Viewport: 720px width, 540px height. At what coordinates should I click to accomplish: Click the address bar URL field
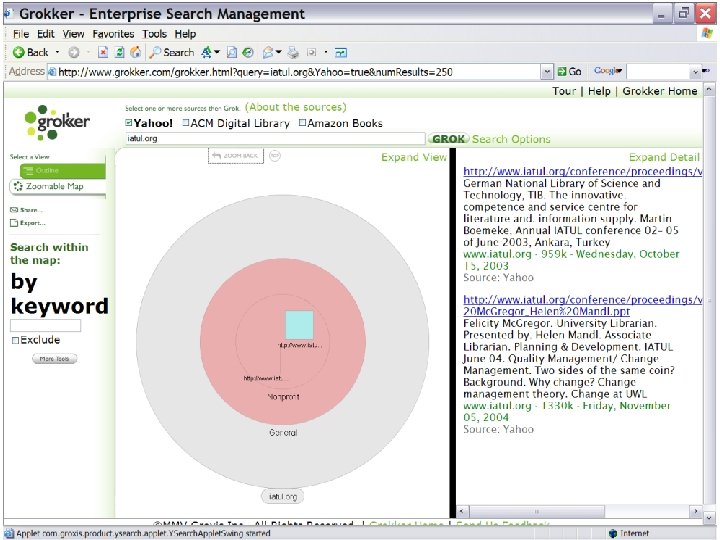pos(295,72)
